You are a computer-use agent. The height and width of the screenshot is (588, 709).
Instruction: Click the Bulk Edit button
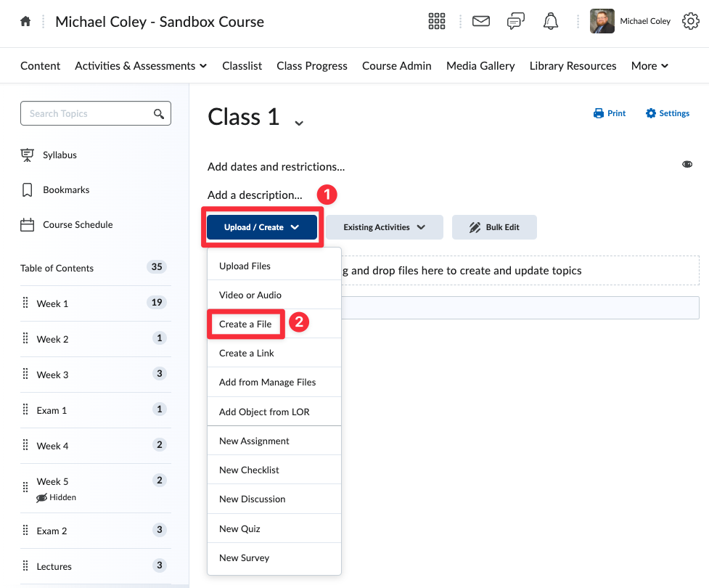click(494, 227)
